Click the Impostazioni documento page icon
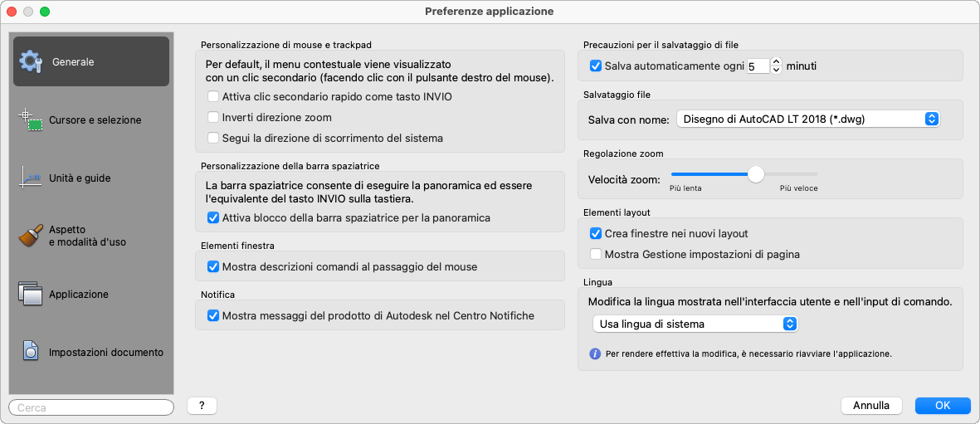Screen dimensions: 980x424 pyautogui.click(x=31, y=352)
